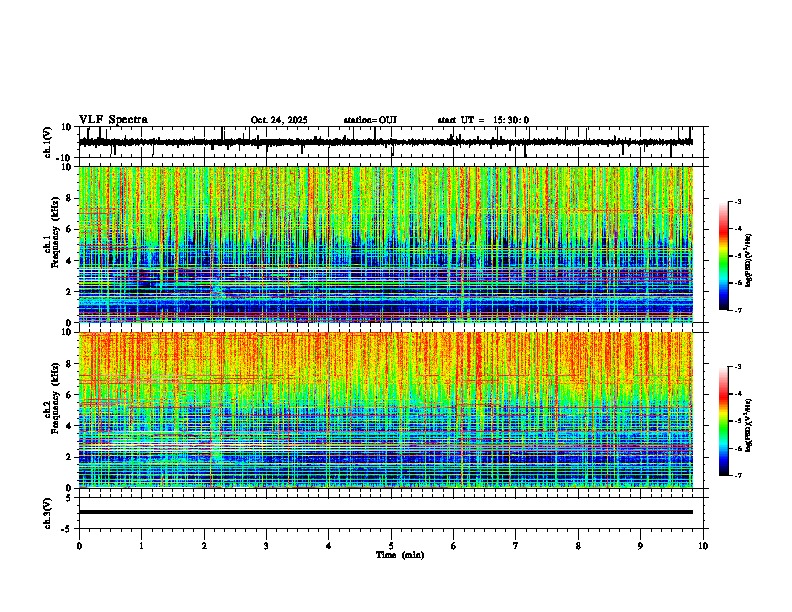Click the ch.1 waveform trace panel
This screenshot has width=792, height=612.
coord(390,142)
